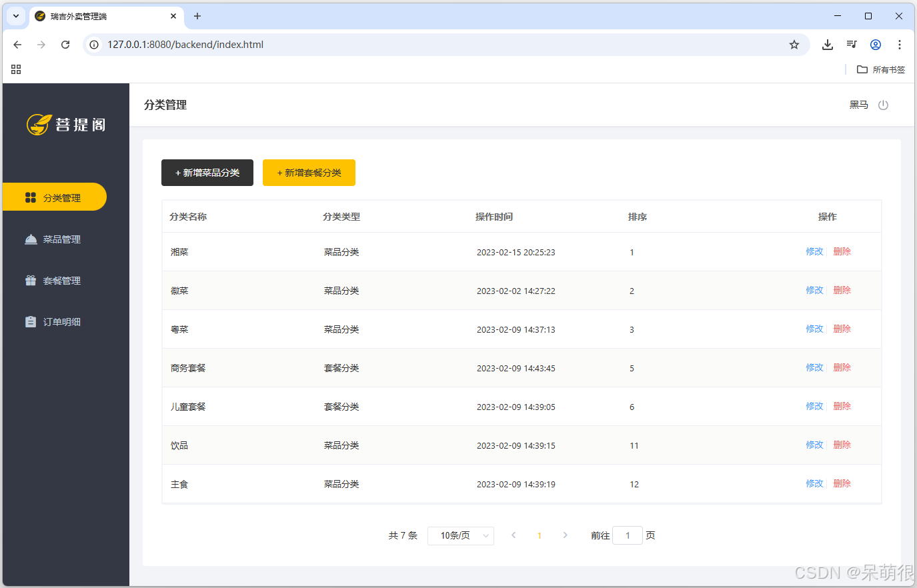Click 删除 in the 商务套餐 row
Screen dimensions: 917x588
point(842,367)
